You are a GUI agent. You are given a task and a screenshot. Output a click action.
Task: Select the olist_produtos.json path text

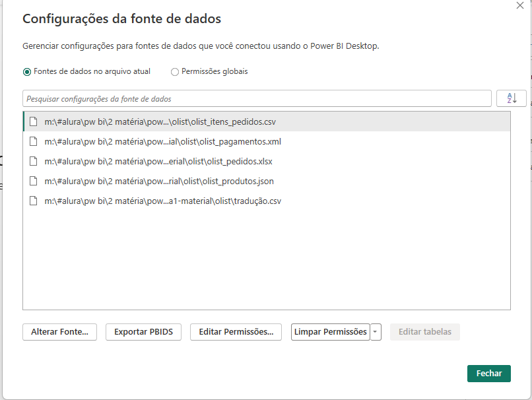tap(159, 181)
